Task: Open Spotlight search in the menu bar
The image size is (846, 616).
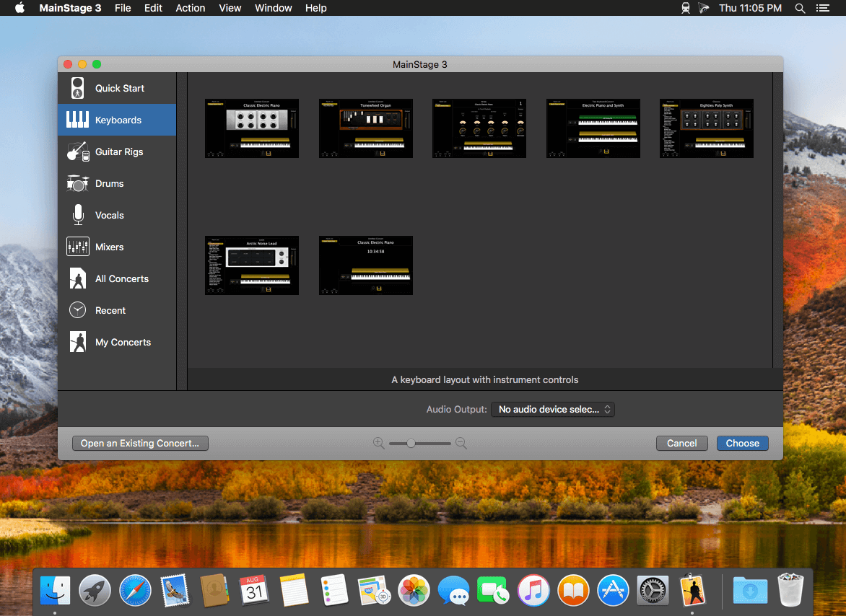Action: point(800,8)
